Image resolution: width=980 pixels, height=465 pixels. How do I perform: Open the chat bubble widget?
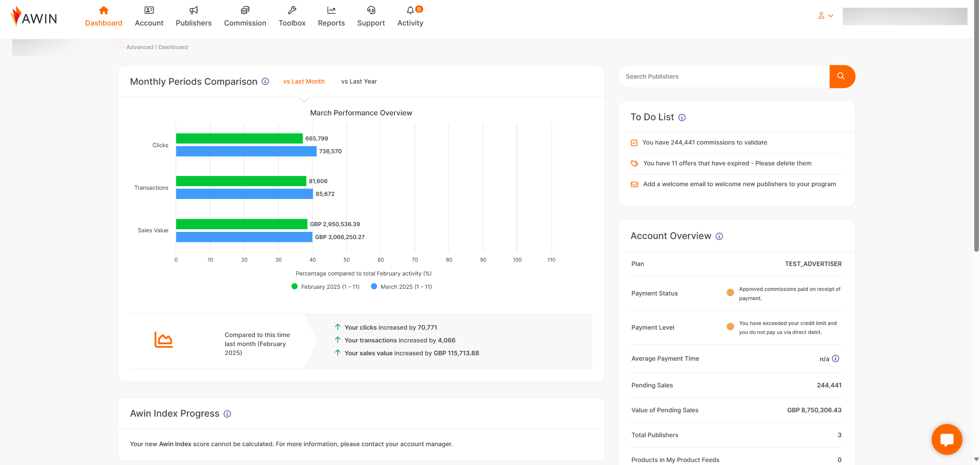coord(946,439)
